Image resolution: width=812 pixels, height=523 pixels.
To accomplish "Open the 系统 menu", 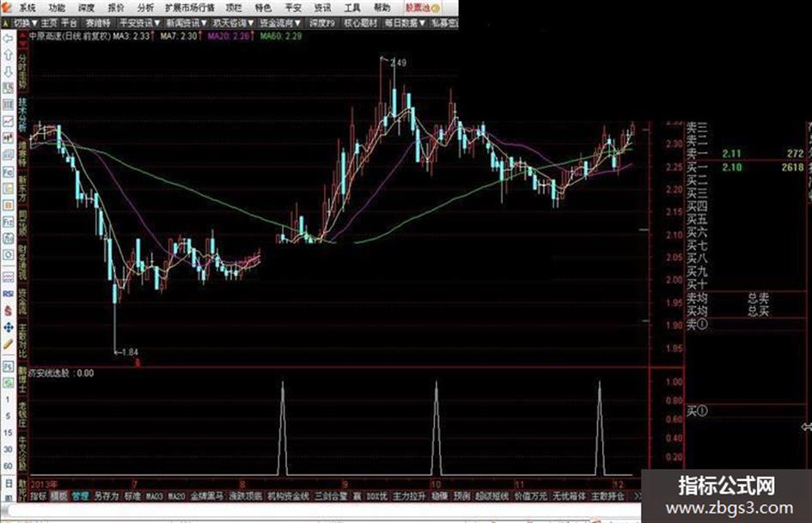I will coord(27,8).
